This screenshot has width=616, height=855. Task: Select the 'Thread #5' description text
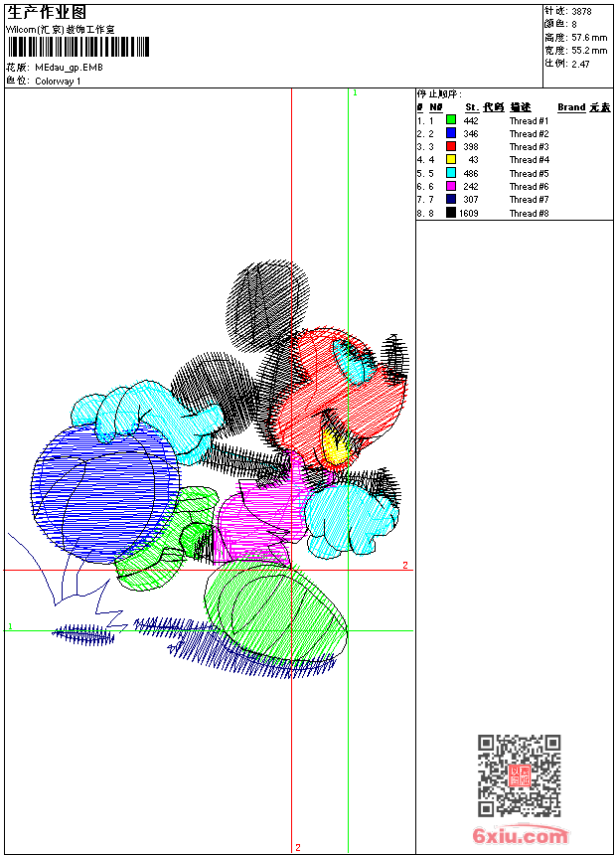pos(529,173)
